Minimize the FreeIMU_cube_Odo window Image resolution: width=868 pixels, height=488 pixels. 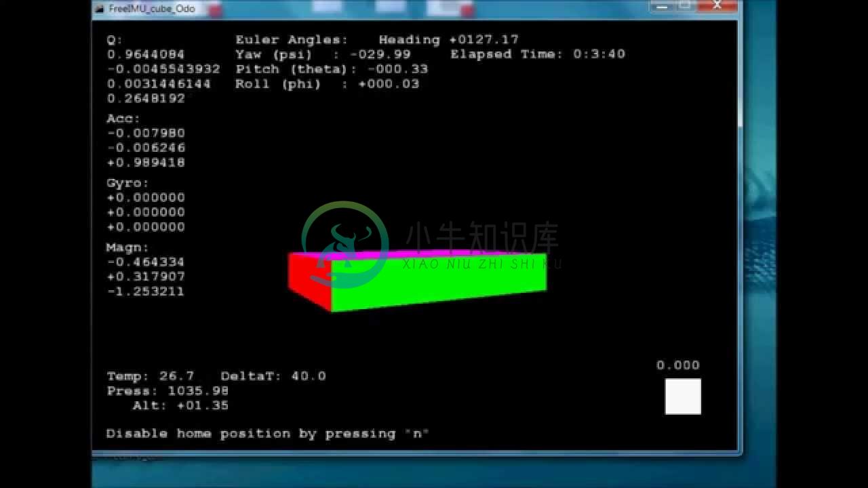[662, 6]
